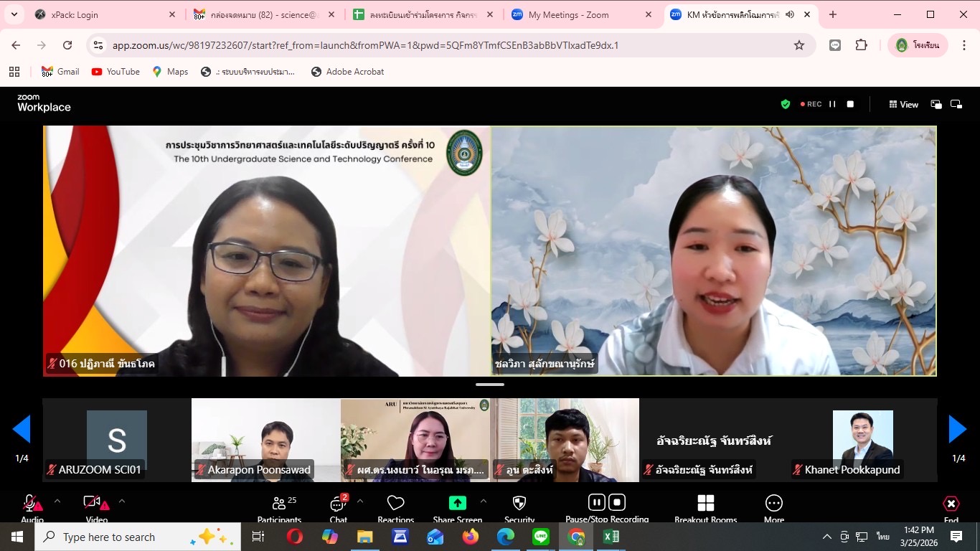This screenshot has height=551, width=980.
Task: Unmute the microphone Audio button
Action: click(x=32, y=504)
